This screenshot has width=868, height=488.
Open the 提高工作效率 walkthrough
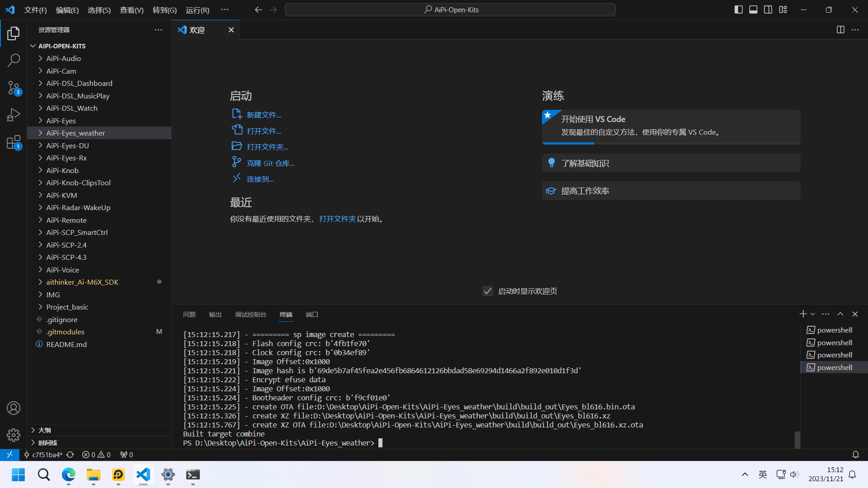tap(671, 191)
